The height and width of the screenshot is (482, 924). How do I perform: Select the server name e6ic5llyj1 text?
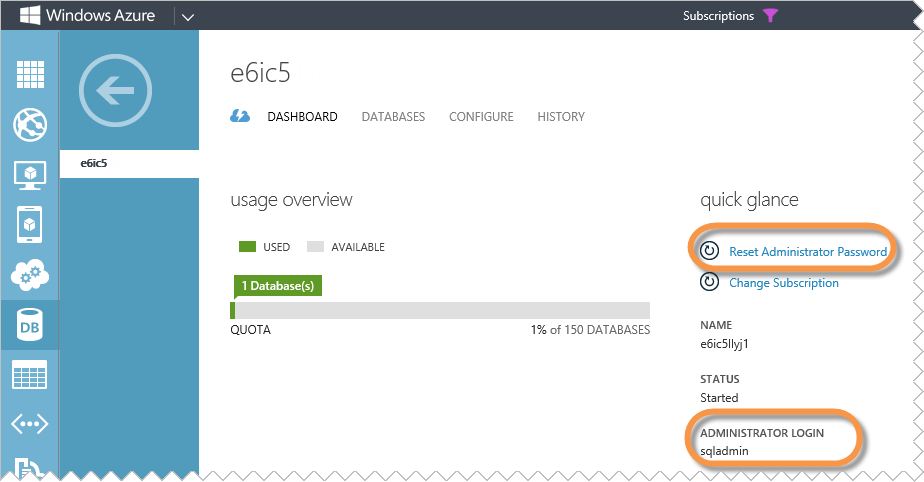point(724,344)
